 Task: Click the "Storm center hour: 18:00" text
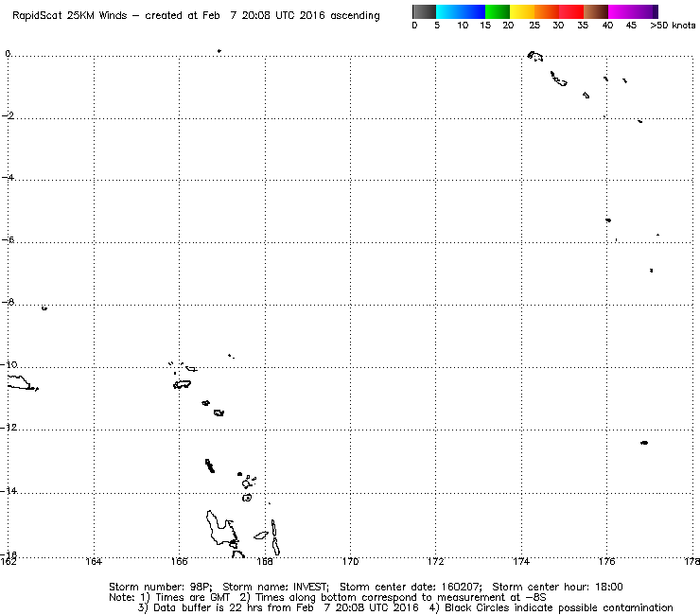point(557,587)
